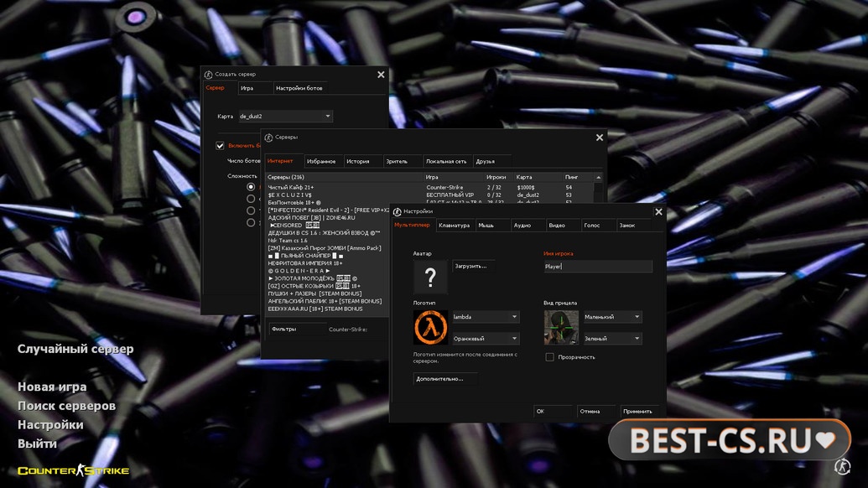Click the Counter-Strike logo at bottom left
Image resolution: width=868 pixels, height=488 pixels.
74,470
